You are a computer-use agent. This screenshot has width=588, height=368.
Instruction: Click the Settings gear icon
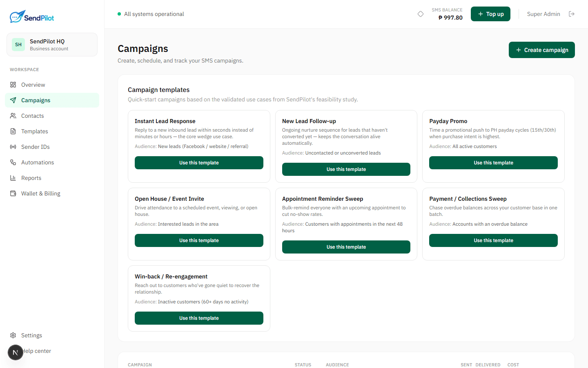(x=13, y=335)
